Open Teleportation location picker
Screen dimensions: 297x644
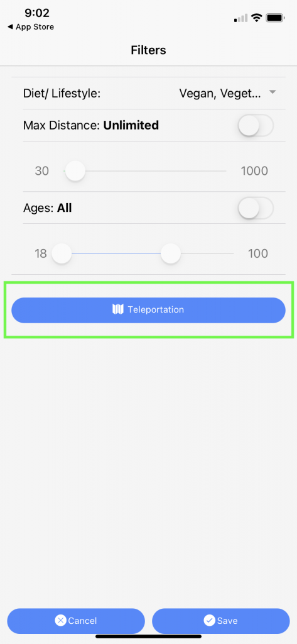[x=148, y=309]
